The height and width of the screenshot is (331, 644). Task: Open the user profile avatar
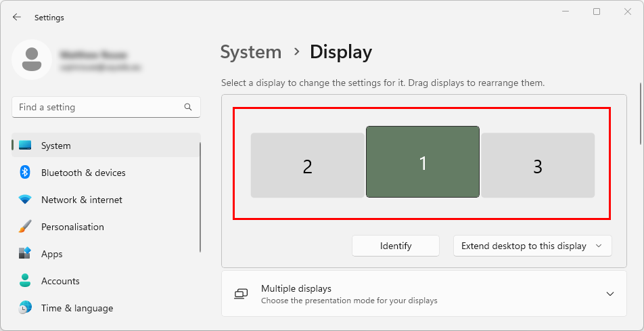[x=32, y=60]
